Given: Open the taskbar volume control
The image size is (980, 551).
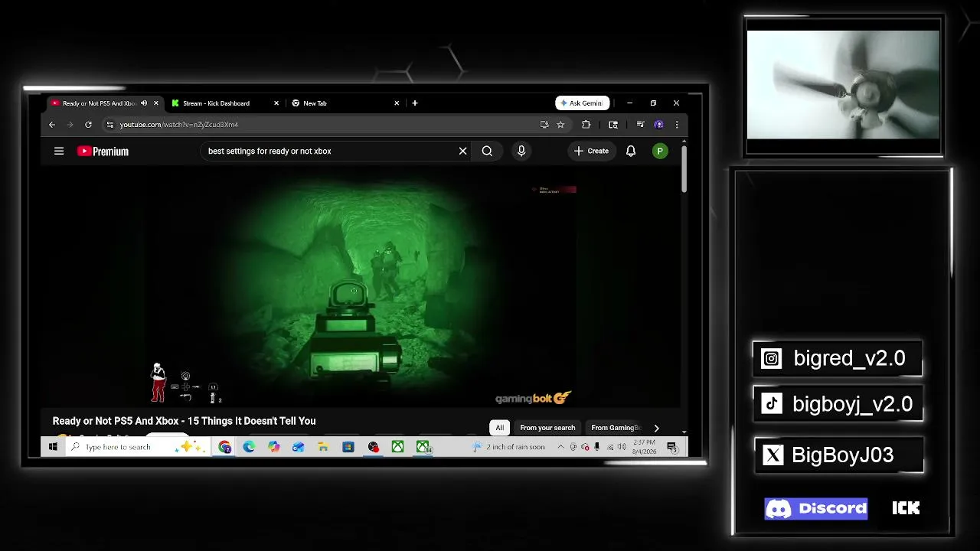Looking at the screenshot, I should point(622,447).
